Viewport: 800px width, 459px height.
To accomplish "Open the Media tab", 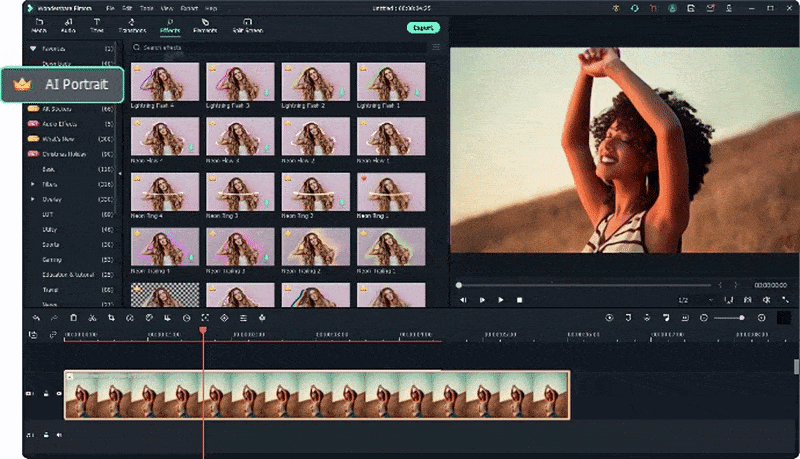I will [39, 26].
